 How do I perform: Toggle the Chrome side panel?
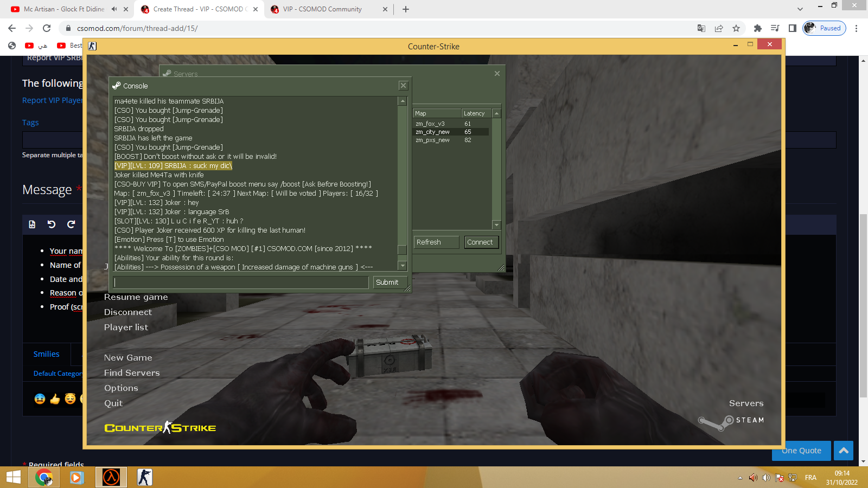pyautogui.click(x=793, y=28)
